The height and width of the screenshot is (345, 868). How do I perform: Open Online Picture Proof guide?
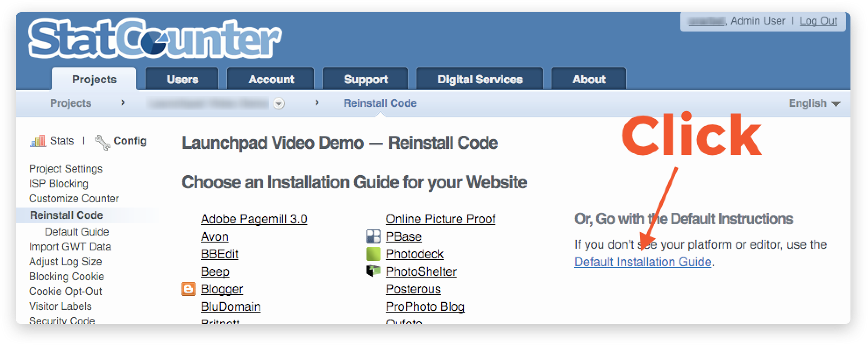coord(441,219)
